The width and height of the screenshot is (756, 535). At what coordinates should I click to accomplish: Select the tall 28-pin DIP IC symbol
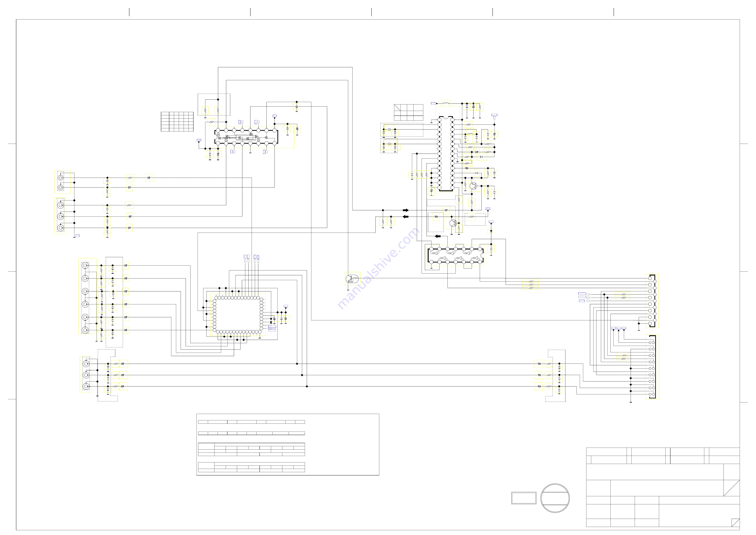pos(446,154)
